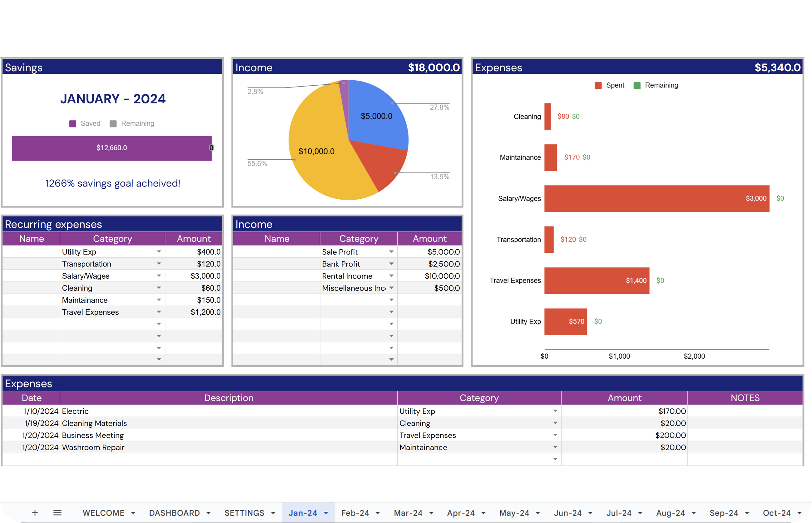
Task: Click the purple Saved legend icon
Action: click(73, 124)
